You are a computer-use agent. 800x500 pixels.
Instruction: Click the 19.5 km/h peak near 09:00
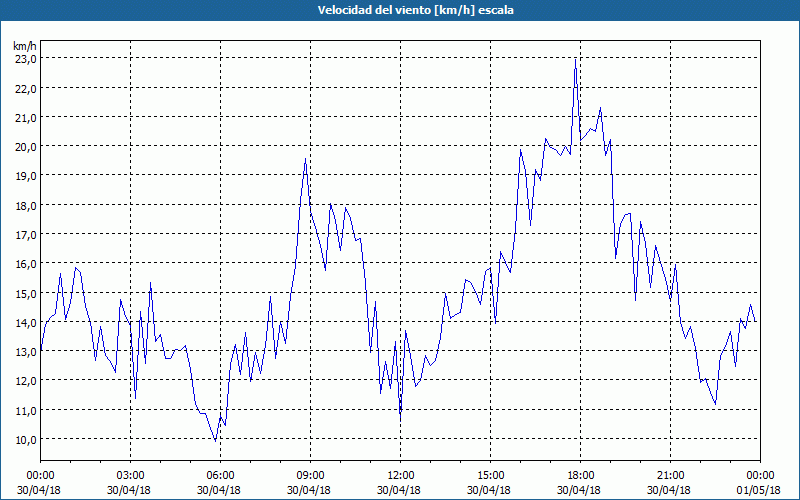coord(306,159)
